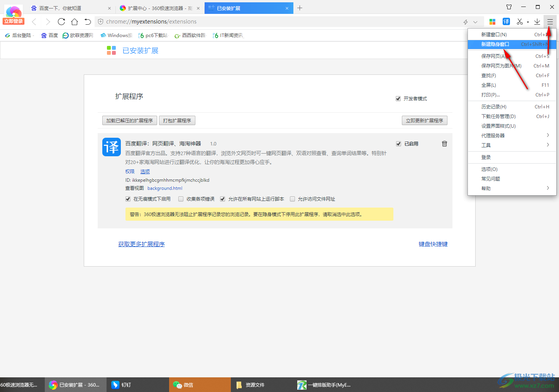This screenshot has width=559, height=392.
Task: Click Baidu Translate toolbar icon
Action: click(506, 22)
